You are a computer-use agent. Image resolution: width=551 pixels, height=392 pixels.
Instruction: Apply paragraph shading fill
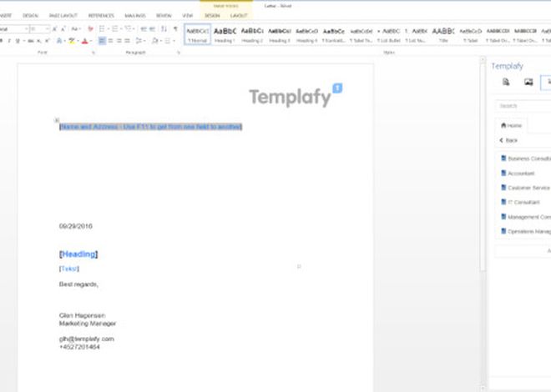click(155, 41)
